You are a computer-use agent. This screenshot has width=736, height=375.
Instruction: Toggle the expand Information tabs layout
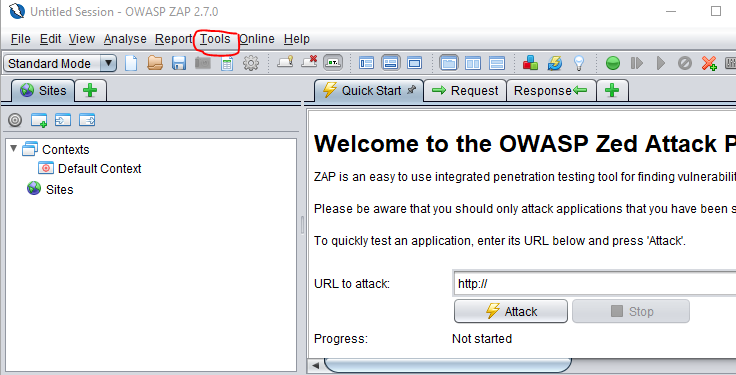point(391,63)
